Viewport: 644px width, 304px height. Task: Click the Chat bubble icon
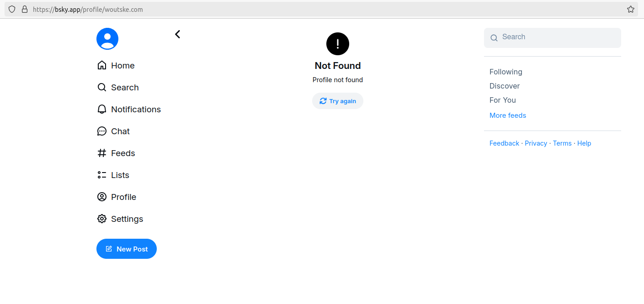coord(102,131)
